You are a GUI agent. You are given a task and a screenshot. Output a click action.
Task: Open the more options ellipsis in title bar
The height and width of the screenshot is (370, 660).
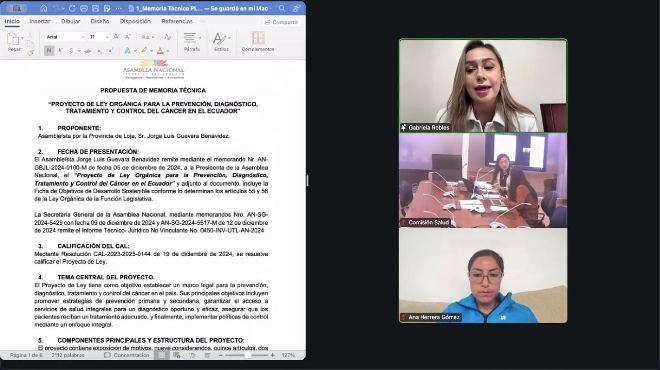pos(119,8)
